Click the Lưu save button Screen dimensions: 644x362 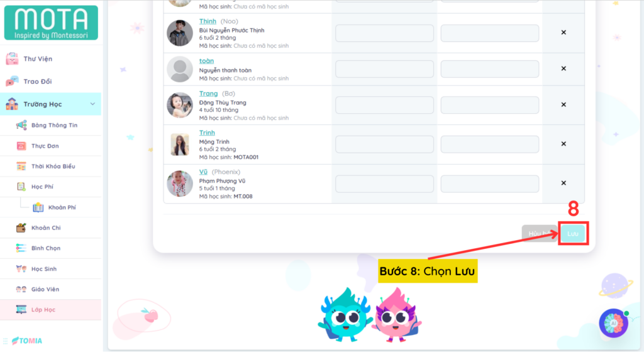[x=572, y=234]
